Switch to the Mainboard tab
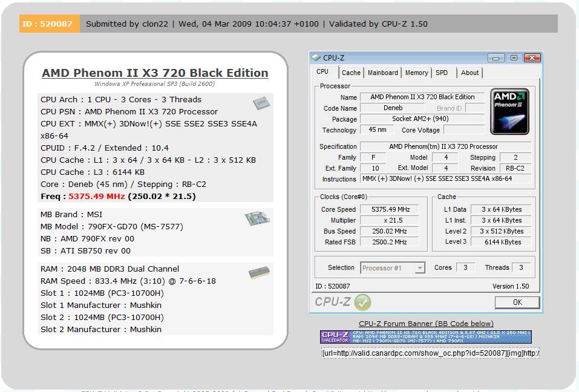This screenshot has height=392, width=579. (383, 73)
